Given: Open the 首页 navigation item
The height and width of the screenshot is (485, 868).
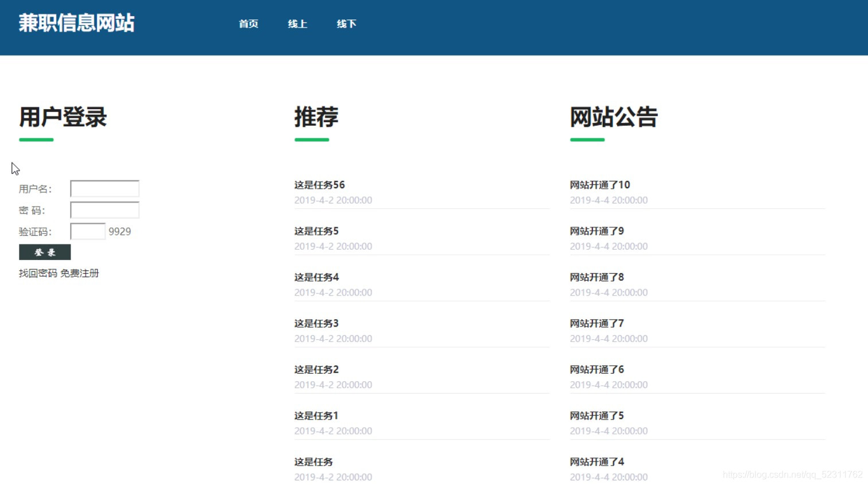Looking at the screenshot, I should coord(248,24).
